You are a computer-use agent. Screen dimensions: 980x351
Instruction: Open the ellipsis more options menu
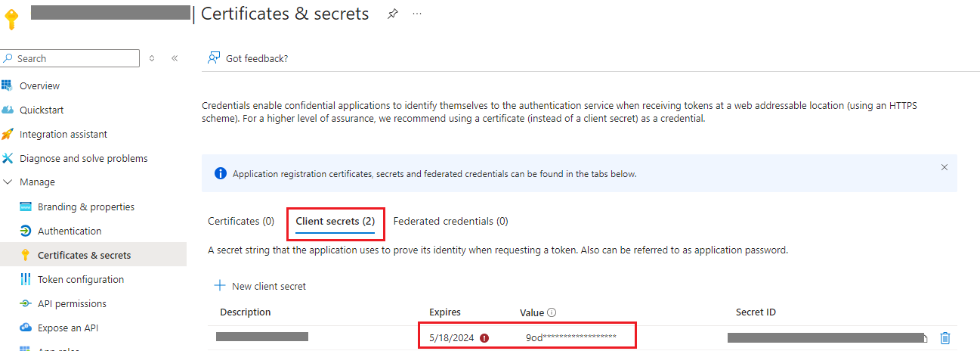417,14
